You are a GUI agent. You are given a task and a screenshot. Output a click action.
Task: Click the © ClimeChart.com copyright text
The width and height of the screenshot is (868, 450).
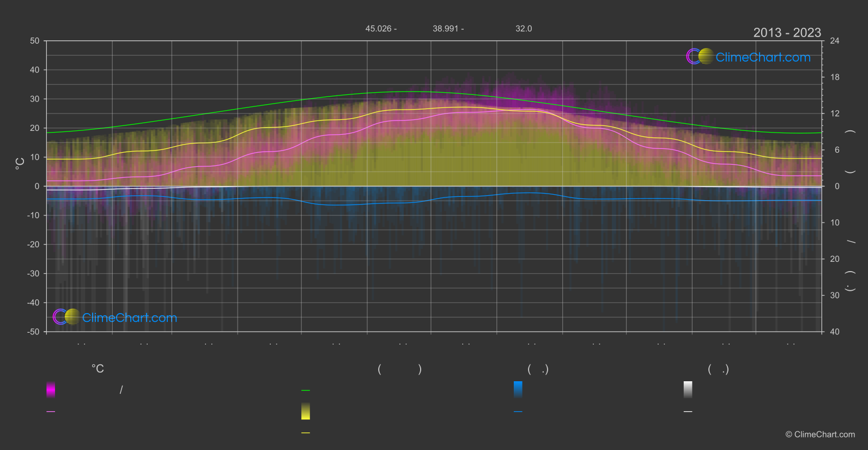(820, 435)
